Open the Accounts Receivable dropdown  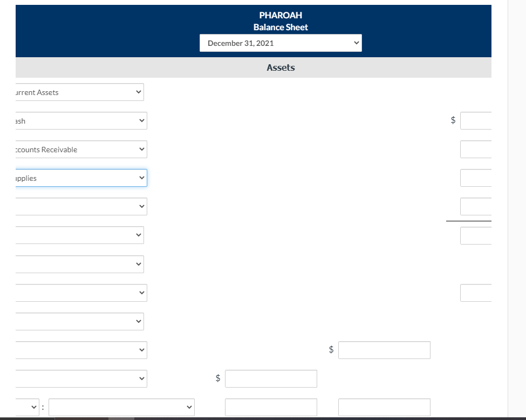pos(81,149)
